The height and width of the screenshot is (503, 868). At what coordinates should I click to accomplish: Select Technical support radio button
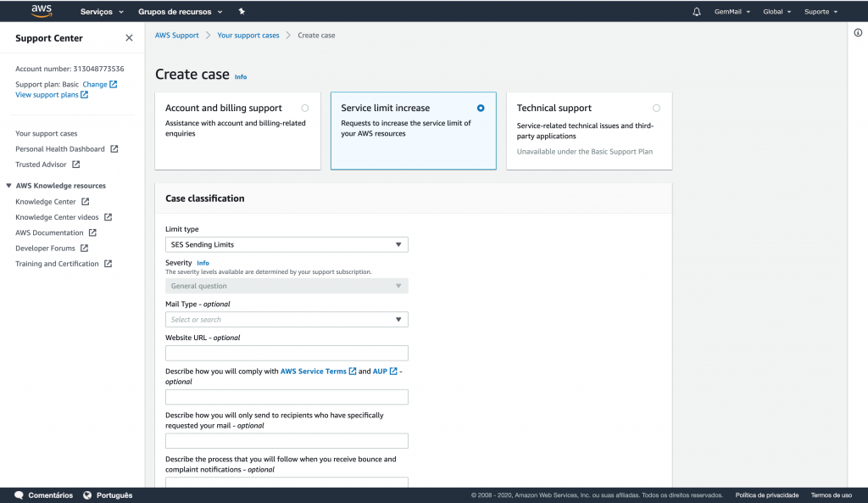point(657,108)
